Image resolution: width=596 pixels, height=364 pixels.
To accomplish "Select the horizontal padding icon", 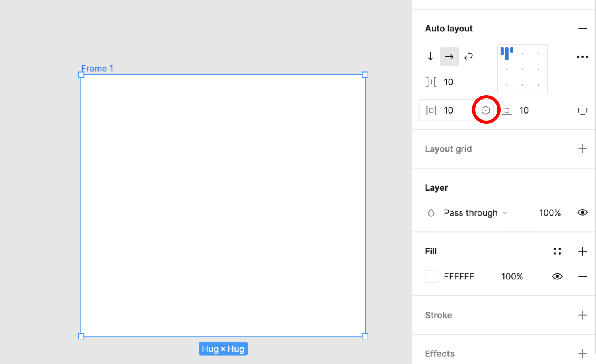I will pos(431,110).
